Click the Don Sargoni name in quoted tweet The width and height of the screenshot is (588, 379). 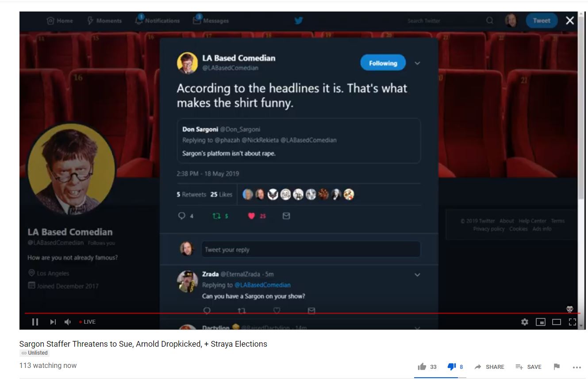(200, 130)
